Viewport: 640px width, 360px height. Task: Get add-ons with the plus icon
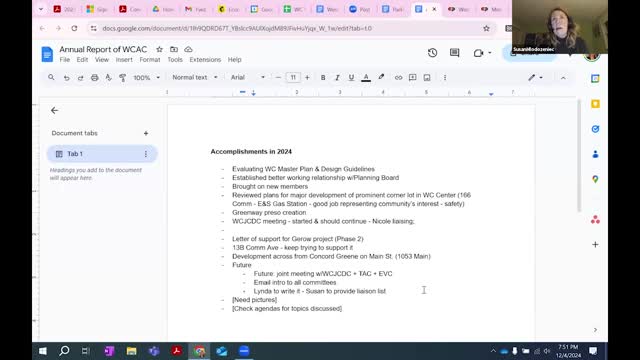pos(595,244)
